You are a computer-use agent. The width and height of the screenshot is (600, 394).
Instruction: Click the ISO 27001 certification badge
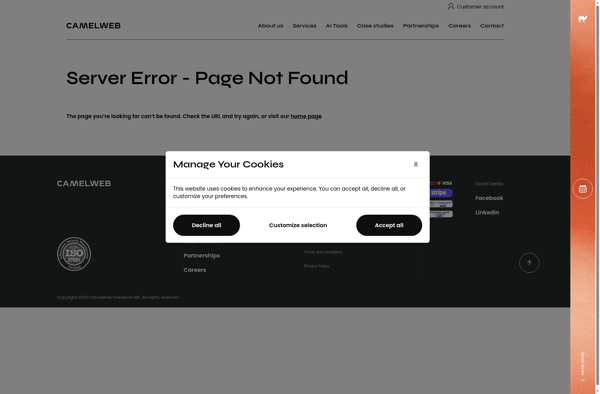click(74, 254)
